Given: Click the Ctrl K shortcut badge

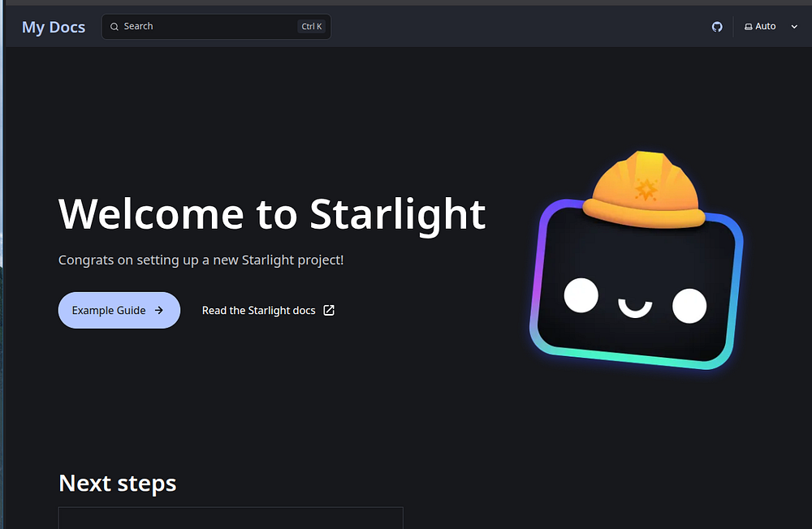Looking at the screenshot, I should 311,27.
